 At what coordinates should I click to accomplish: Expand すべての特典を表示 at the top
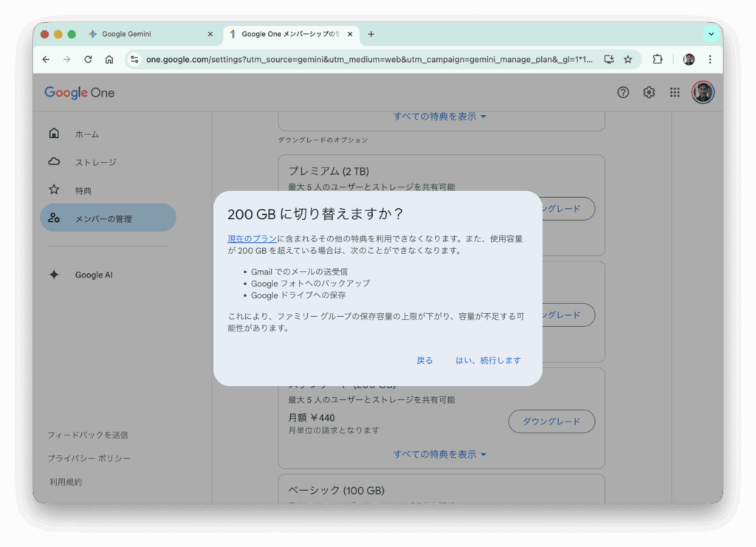click(x=440, y=117)
